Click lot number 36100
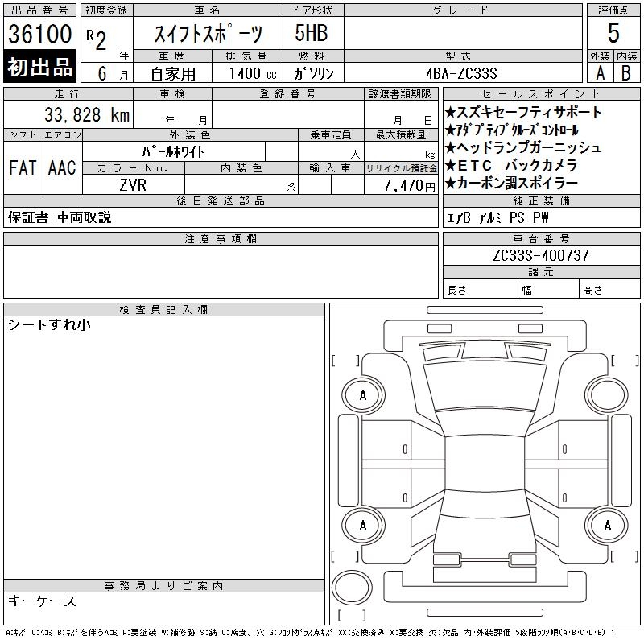The width and height of the screenshot is (644, 644). click(x=39, y=33)
